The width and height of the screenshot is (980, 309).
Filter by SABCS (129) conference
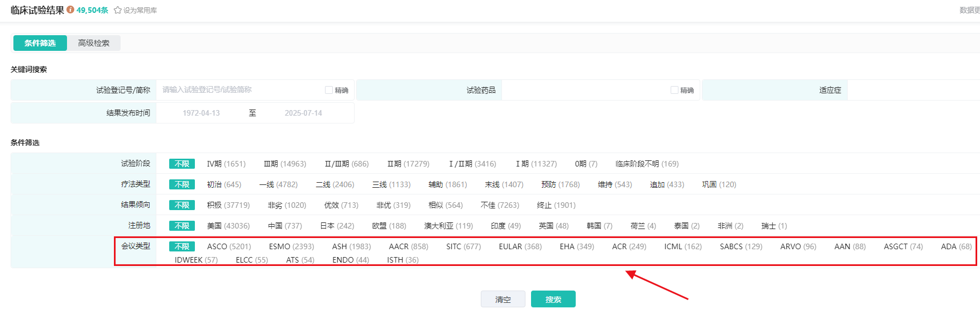(x=741, y=246)
